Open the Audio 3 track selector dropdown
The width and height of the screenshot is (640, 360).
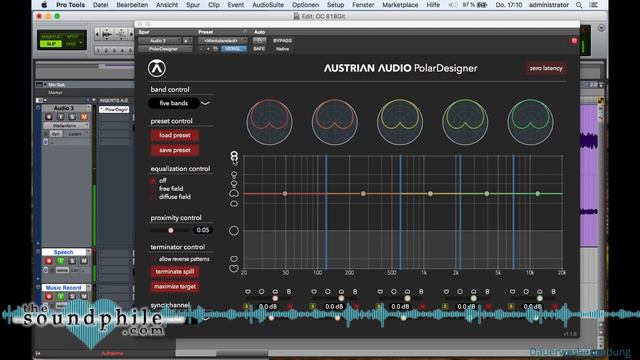click(x=159, y=40)
